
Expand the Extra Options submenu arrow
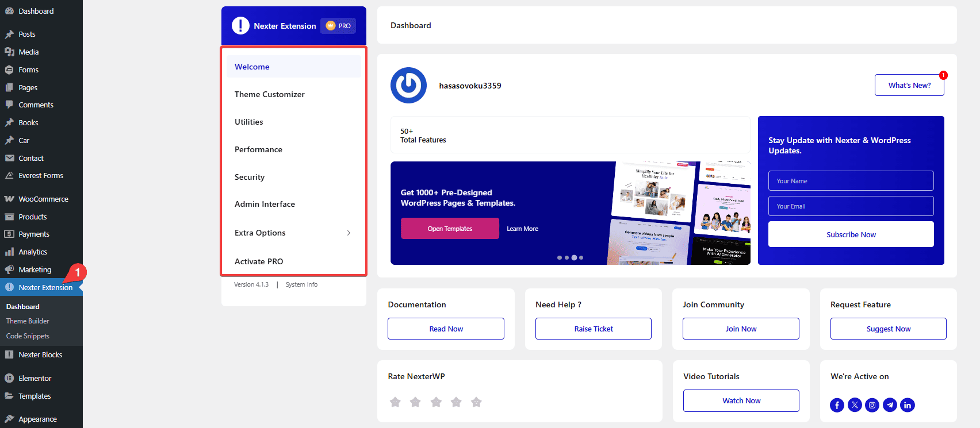349,233
